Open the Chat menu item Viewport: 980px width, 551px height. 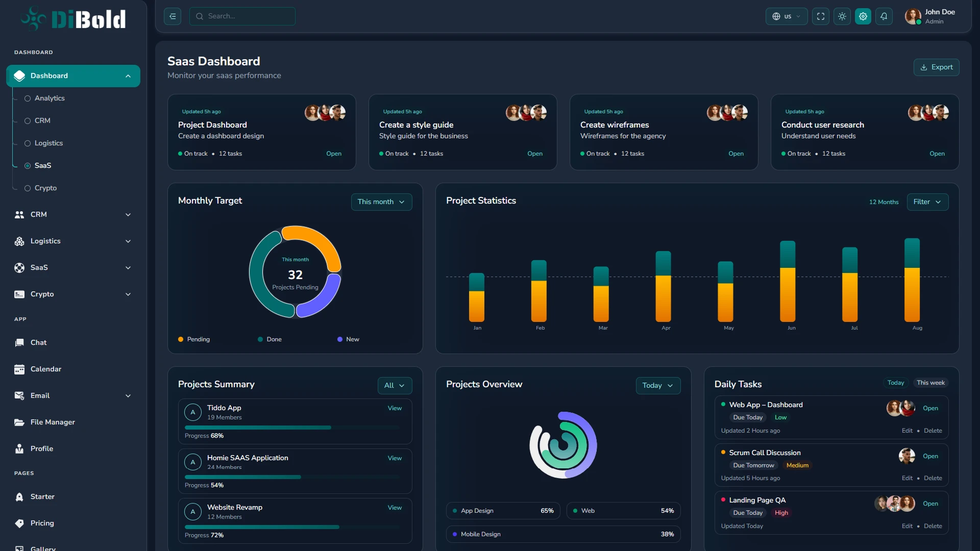[x=73, y=343]
